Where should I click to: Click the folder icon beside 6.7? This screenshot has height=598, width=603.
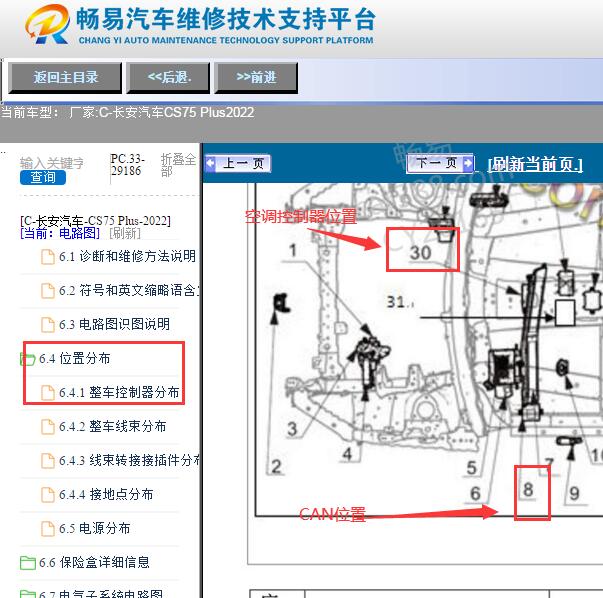[x=28, y=594]
